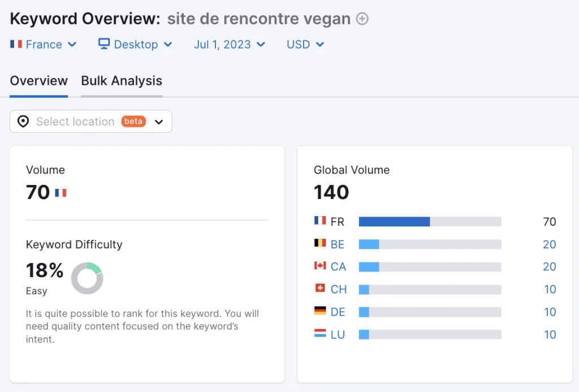The width and height of the screenshot is (579, 392).
Task: Click the French flag beside Volume 70
Action: point(61,192)
